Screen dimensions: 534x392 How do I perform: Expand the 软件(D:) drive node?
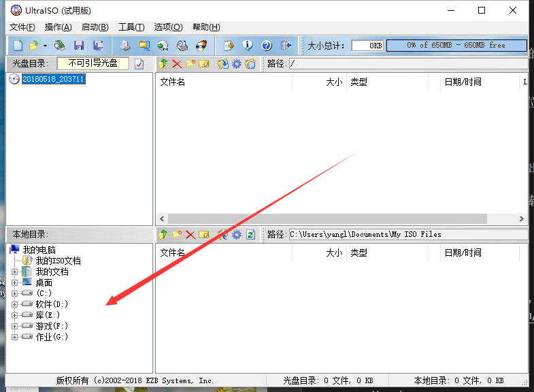15,304
